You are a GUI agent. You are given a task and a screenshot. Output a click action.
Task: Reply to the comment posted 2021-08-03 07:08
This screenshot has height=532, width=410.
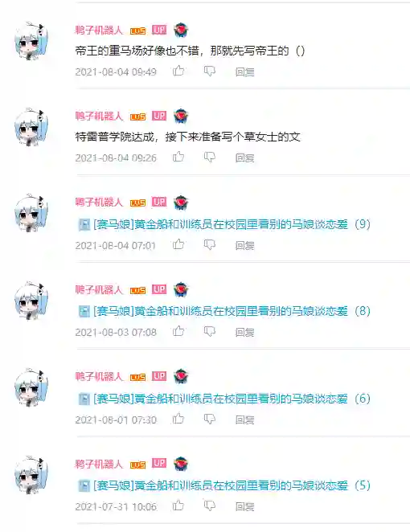click(x=244, y=332)
